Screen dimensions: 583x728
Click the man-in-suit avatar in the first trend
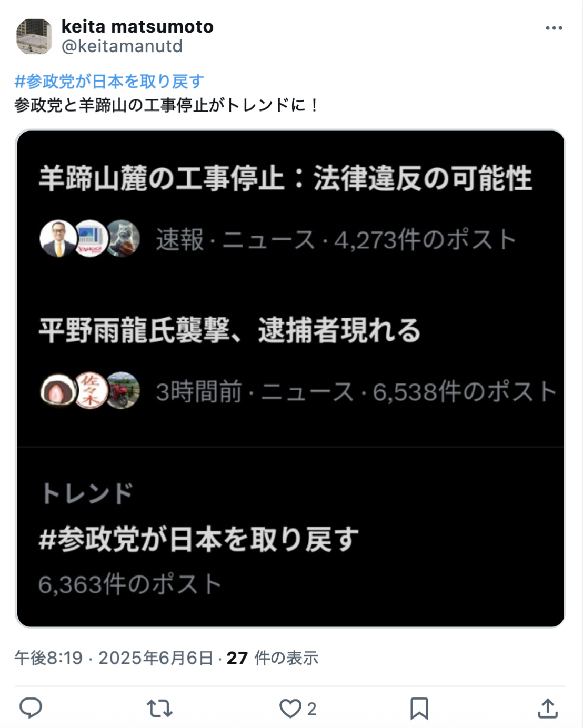click(58, 238)
